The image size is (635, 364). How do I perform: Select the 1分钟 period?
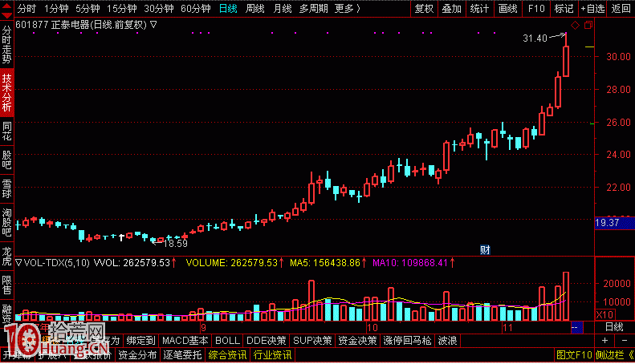click(56, 9)
